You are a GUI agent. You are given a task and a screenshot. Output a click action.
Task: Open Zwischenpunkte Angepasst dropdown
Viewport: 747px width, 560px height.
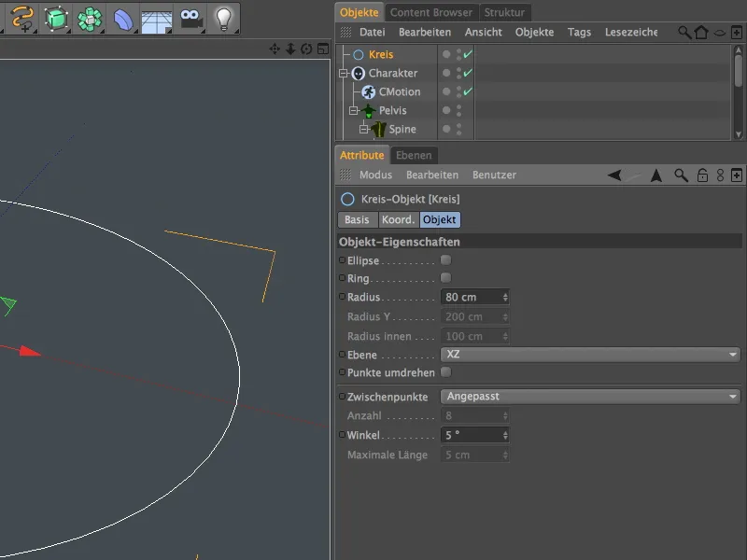pos(590,396)
